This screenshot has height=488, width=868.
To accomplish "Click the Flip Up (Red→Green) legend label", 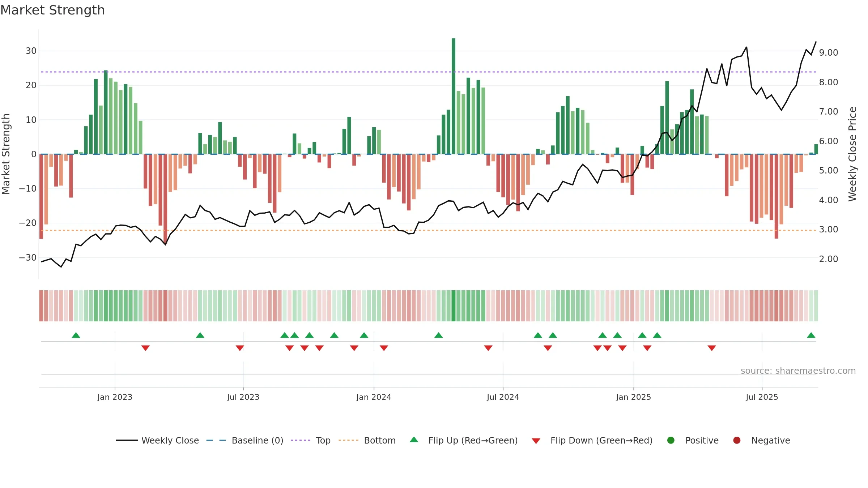I will (x=473, y=440).
